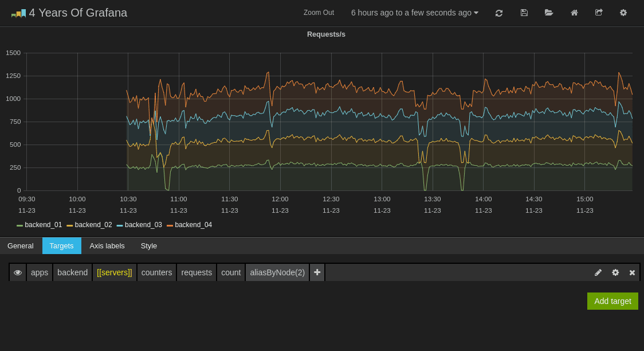This screenshot has width=644, height=351.
Task: Click the 4 Years Of Grafana title
Action: [78, 13]
